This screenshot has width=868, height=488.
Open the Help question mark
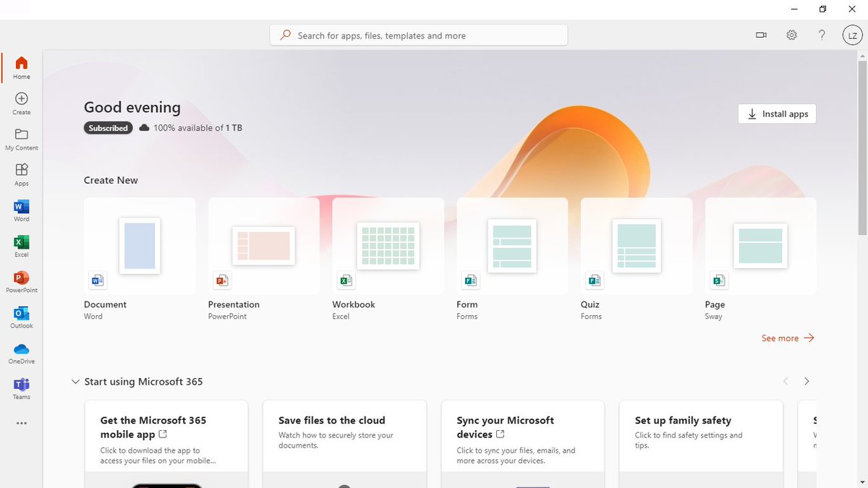click(x=822, y=35)
